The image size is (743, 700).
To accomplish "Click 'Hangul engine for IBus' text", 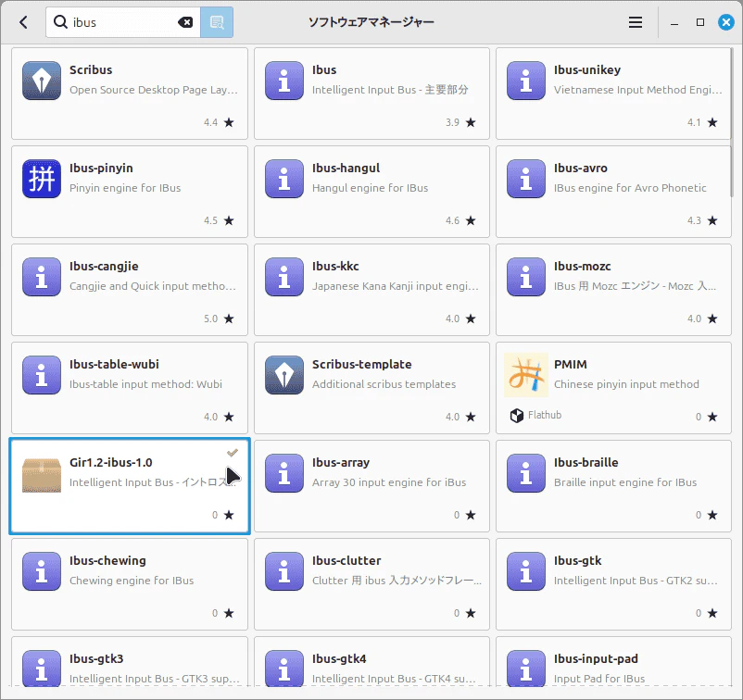I will [370, 188].
